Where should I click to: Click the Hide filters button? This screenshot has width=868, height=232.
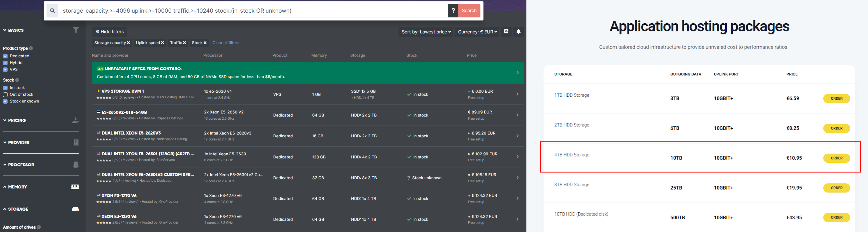click(x=109, y=32)
